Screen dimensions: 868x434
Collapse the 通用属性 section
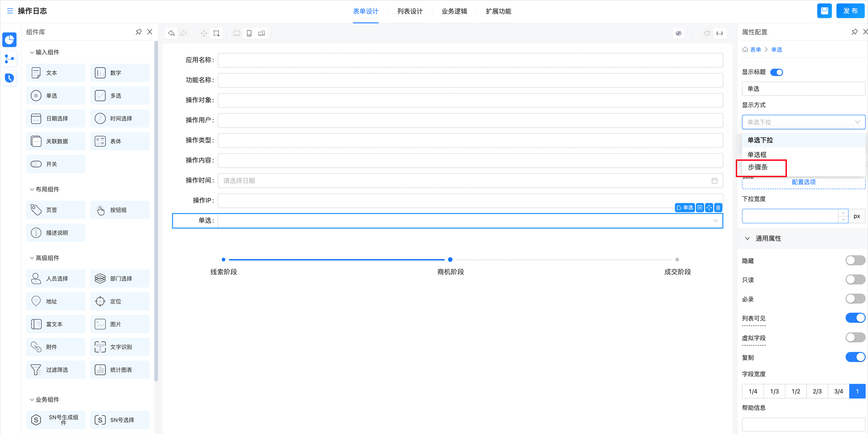[747, 239]
